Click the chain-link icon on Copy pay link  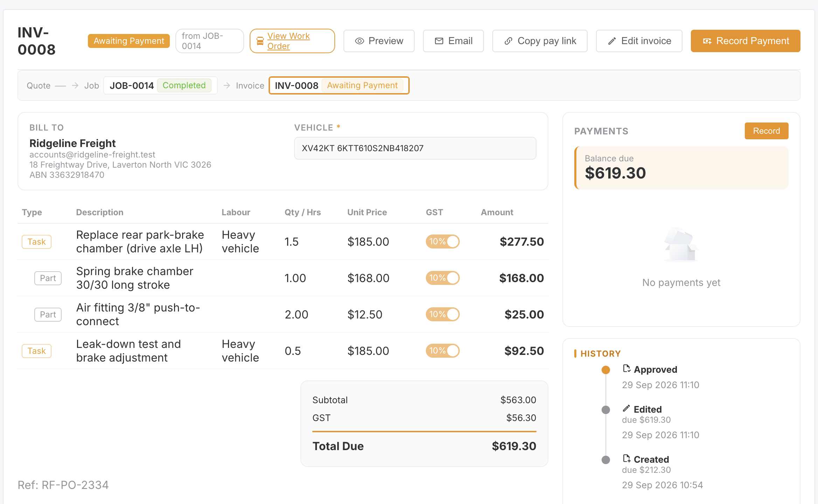508,41
